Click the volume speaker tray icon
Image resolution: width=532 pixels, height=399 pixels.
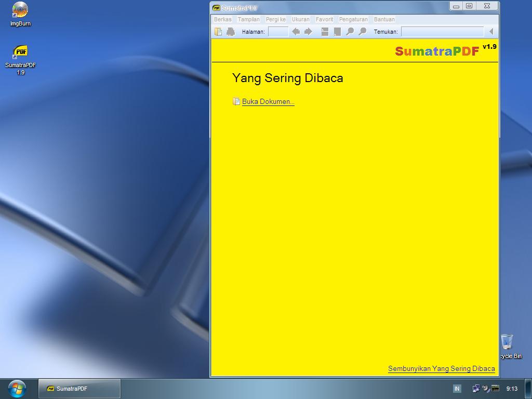click(486, 389)
